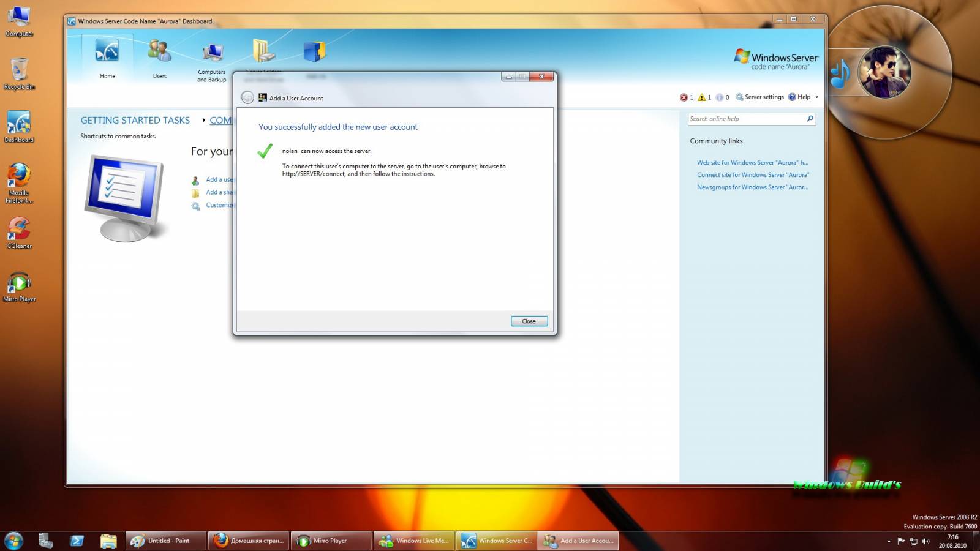This screenshot has height=551, width=980.
Task: Open Web site for Windows Server Aurora link
Action: click(753, 163)
